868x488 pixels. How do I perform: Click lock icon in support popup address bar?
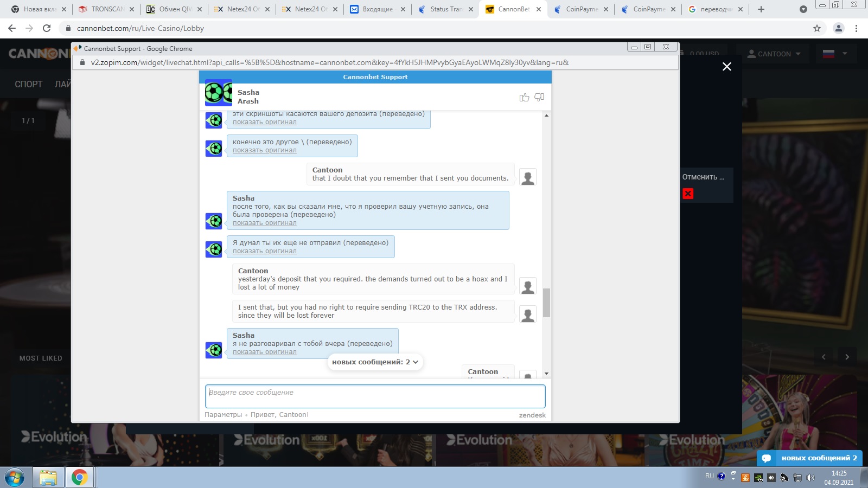(82, 62)
